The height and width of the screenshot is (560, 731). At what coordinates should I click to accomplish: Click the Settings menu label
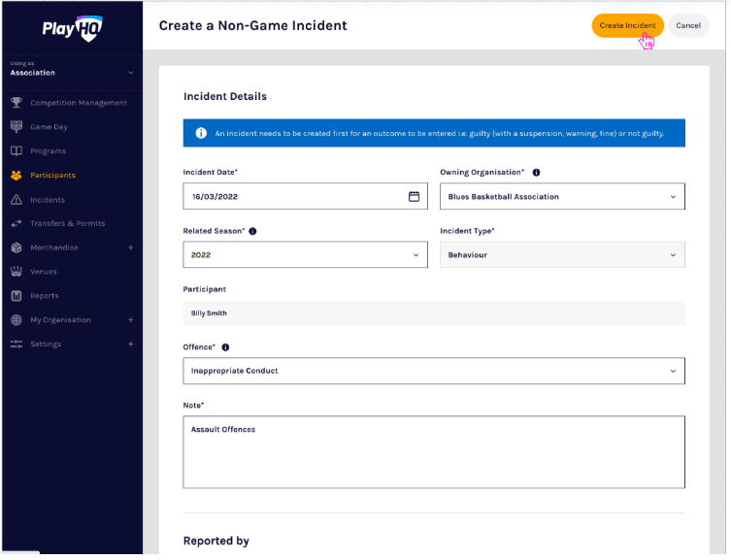click(46, 345)
